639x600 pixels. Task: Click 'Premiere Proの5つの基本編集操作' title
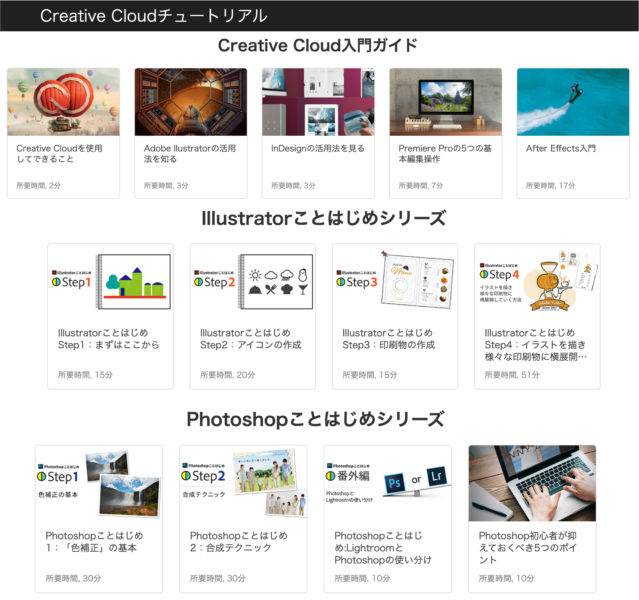click(445, 154)
